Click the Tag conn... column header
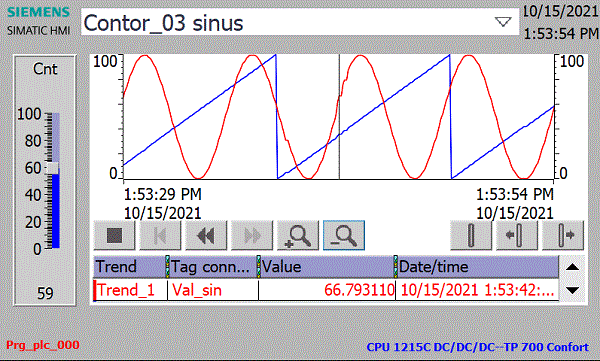This screenshot has width=600, height=361. click(213, 266)
